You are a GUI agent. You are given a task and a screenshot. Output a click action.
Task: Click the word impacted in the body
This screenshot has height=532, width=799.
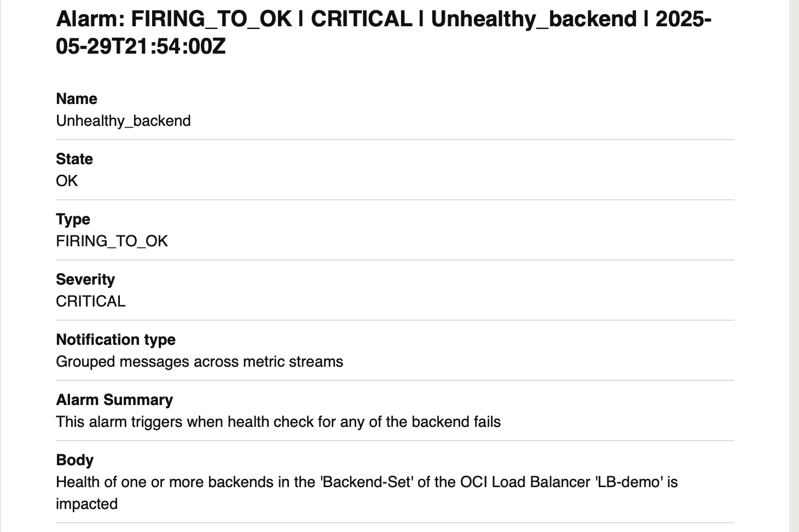[86, 504]
